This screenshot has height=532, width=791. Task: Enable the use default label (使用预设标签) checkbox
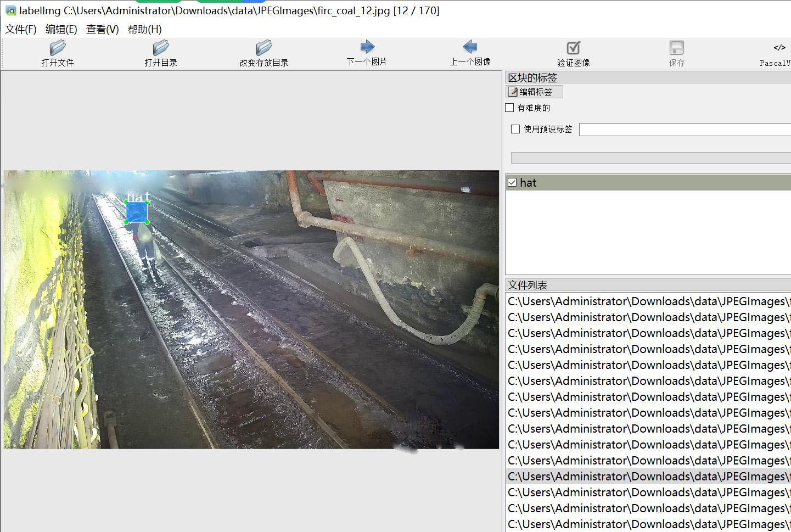tap(515, 129)
